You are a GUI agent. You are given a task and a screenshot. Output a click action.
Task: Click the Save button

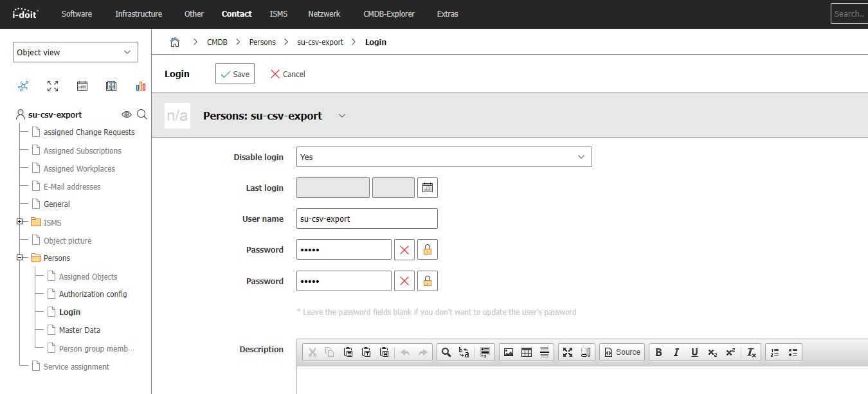(x=235, y=73)
